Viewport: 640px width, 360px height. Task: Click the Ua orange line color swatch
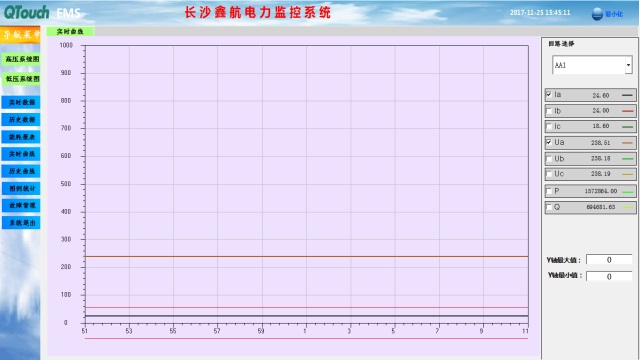pyautogui.click(x=627, y=143)
